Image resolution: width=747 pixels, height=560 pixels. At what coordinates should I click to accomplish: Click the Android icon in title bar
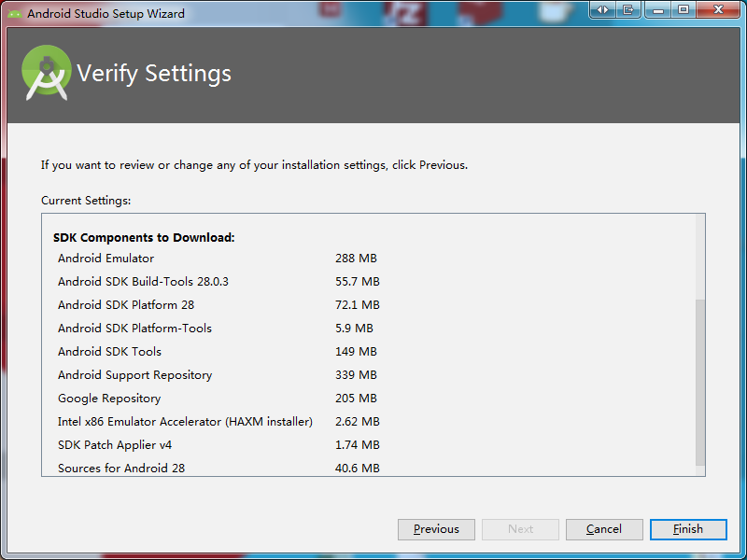click(x=15, y=13)
